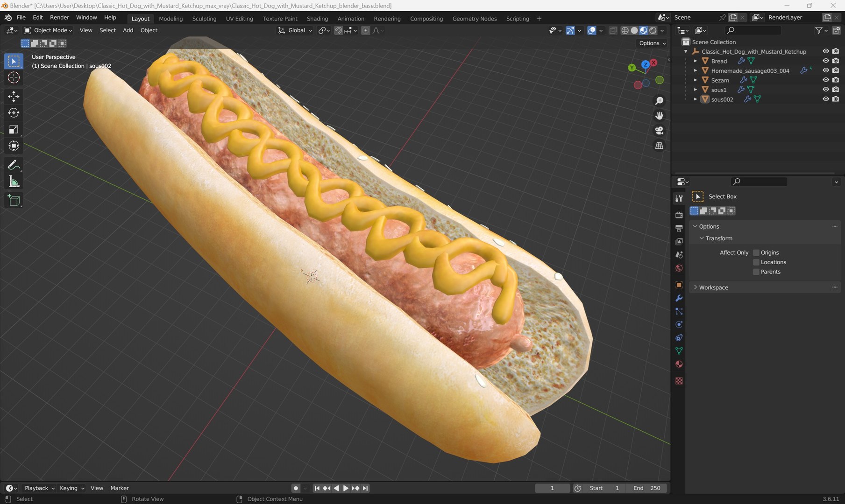Choose the Annotate pencil tool
The image size is (845, 504).
click(x=14, y=165)
